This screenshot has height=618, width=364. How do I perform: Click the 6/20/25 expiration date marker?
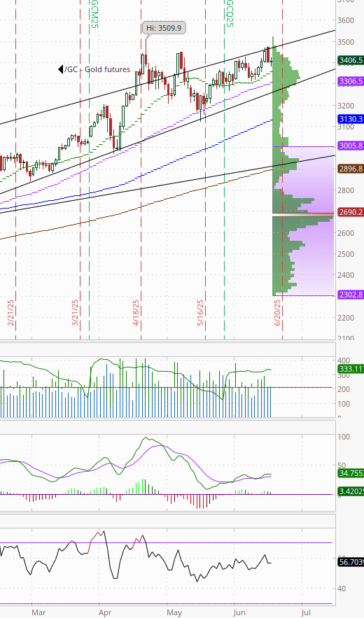click(x=277, y=313)
